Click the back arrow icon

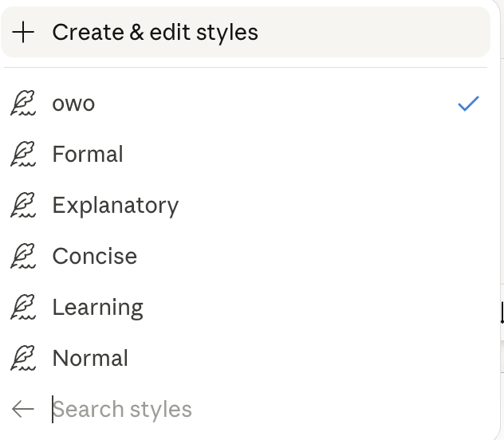[23, 410]
